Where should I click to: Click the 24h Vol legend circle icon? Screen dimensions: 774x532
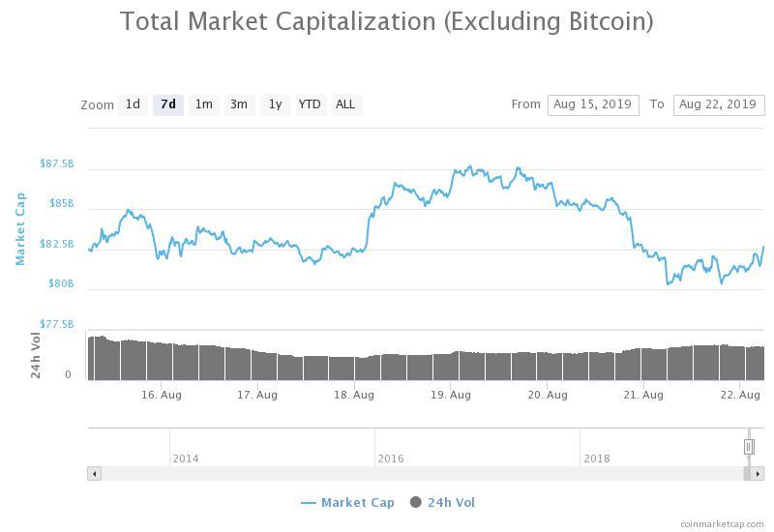coord(416,502)
